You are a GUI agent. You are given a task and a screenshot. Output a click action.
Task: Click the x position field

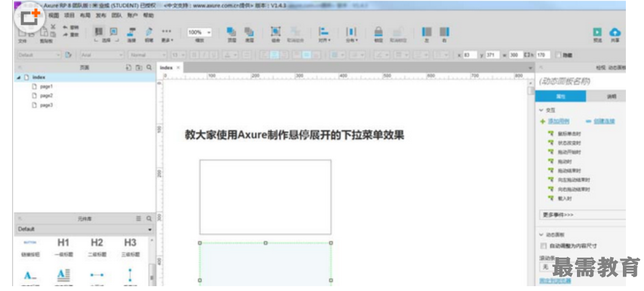[x=471, y=54]
